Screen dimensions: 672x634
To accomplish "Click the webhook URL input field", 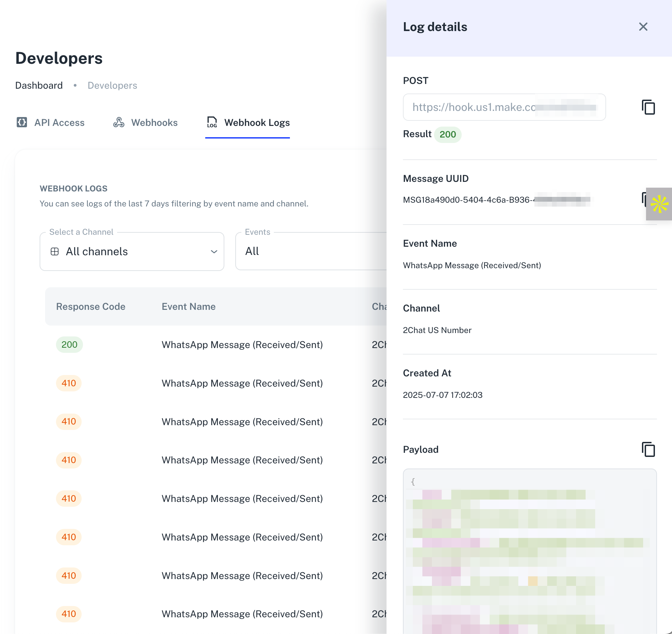I will (x=504, y=107).
